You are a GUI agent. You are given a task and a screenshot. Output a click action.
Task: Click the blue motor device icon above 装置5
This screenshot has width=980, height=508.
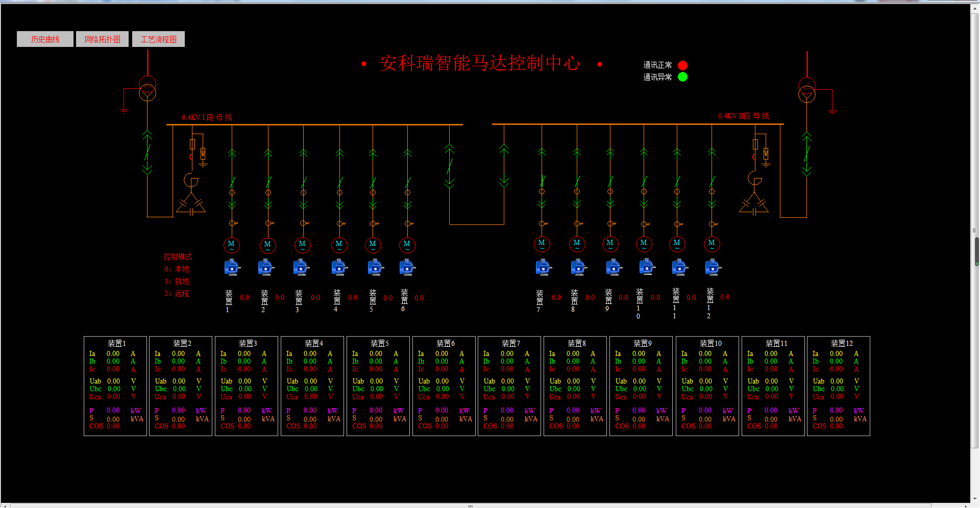point(376,267)
